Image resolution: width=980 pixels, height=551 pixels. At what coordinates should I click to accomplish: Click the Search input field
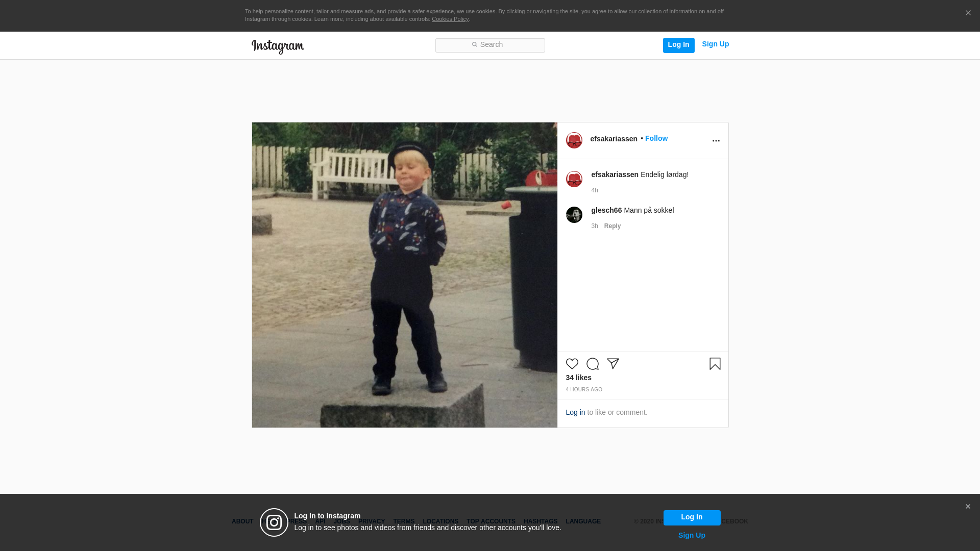[490, 45]
